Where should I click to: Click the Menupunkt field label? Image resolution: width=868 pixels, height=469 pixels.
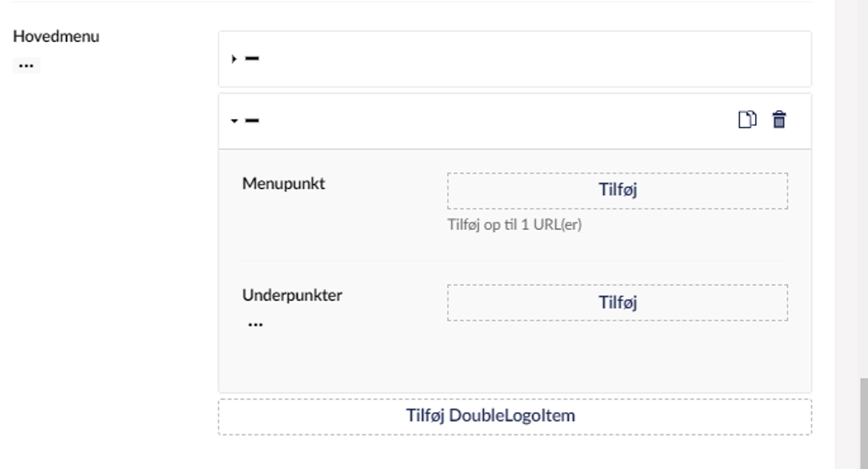point(284,183)
